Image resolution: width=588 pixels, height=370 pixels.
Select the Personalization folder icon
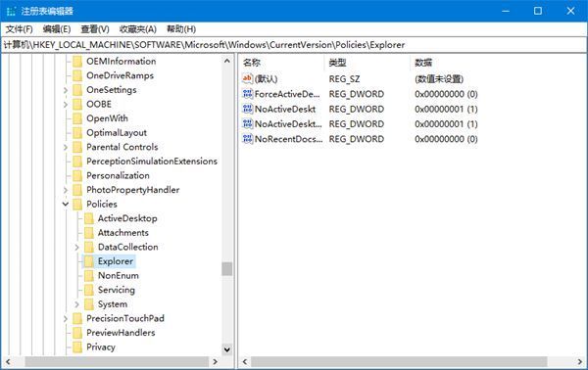click(x=77, y=175)
